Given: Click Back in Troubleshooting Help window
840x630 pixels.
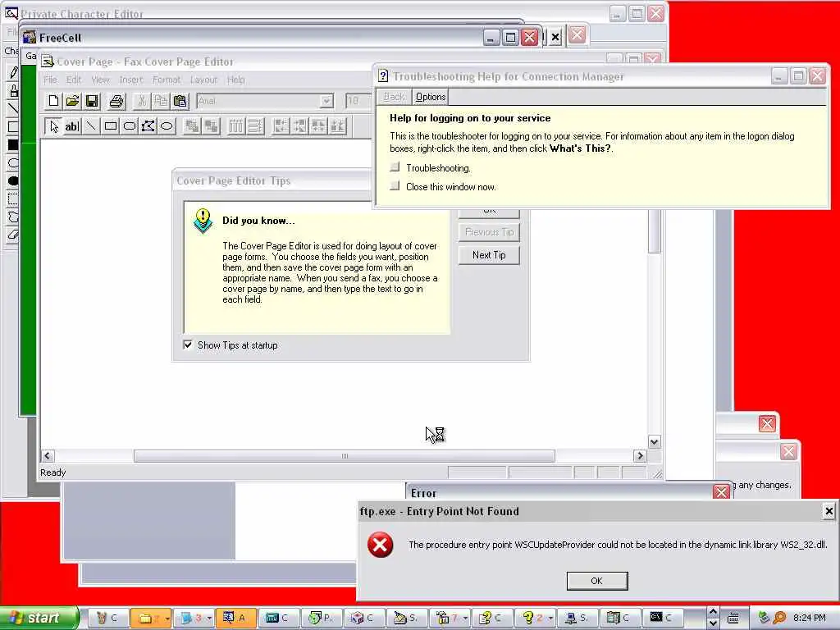Looking at the screenshot, I should [395, 97].
